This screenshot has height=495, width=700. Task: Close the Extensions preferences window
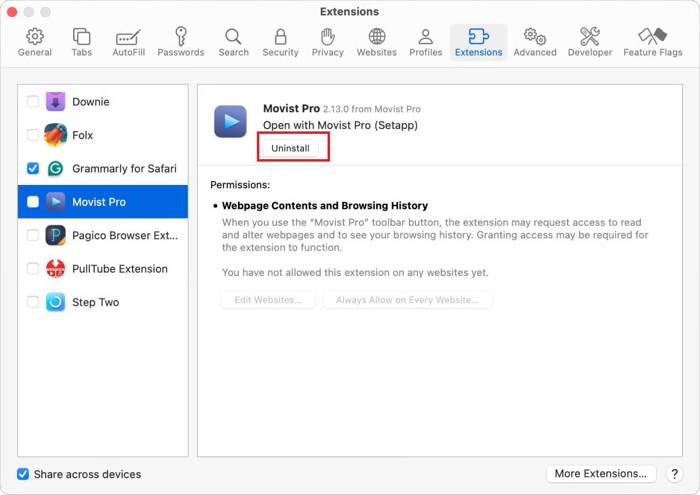(12, 12)
